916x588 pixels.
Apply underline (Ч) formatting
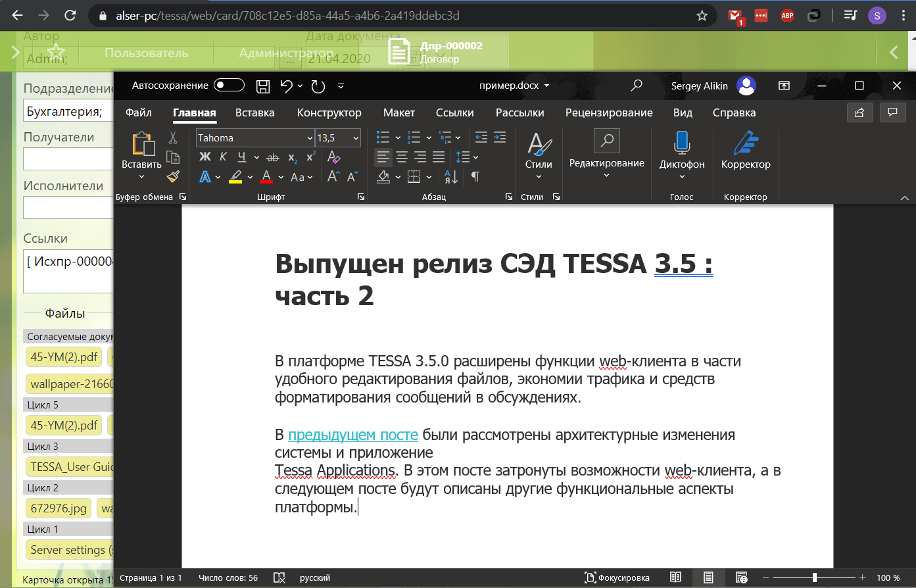coord(242,157)
